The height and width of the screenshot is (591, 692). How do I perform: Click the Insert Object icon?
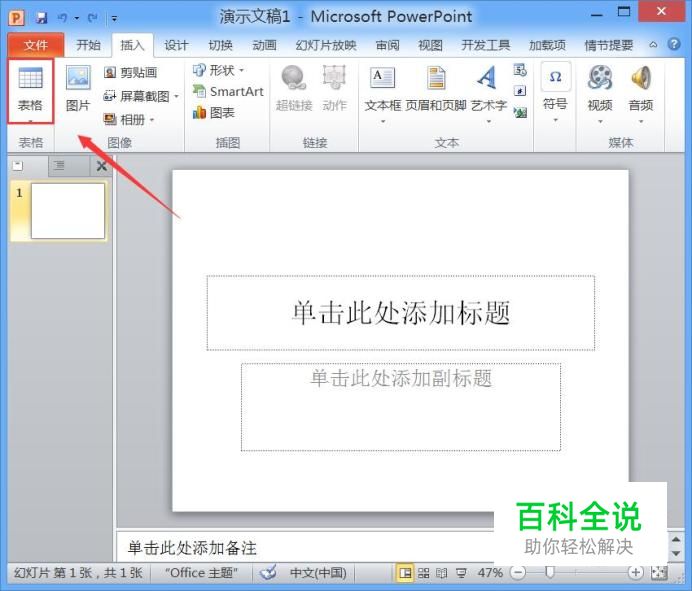tap(520, 113)
